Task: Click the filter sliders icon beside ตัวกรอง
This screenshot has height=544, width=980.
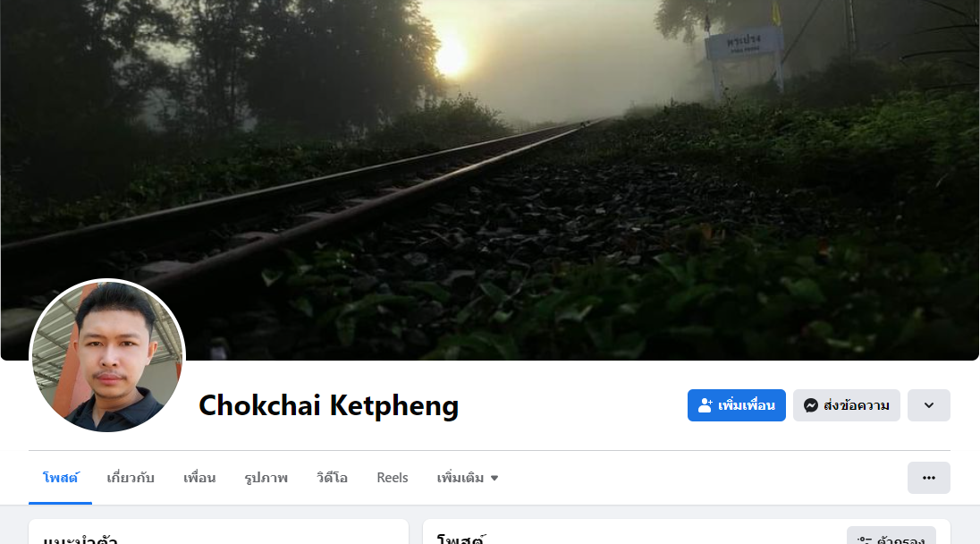Action: (865, 540)
